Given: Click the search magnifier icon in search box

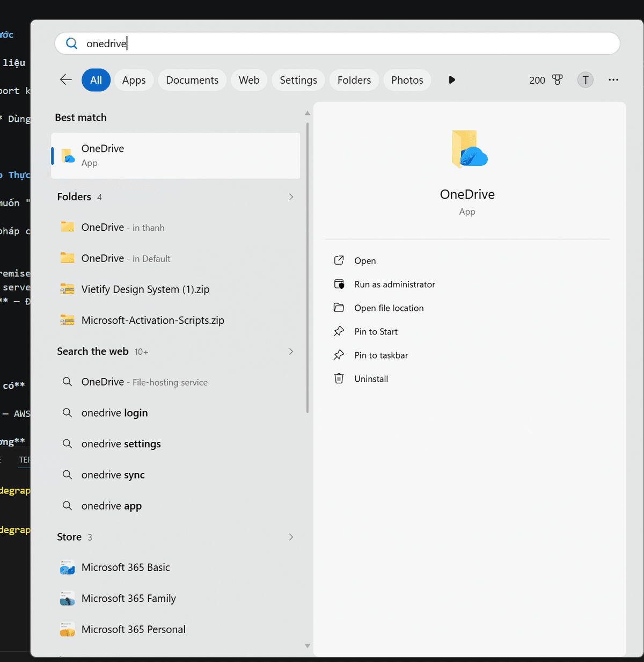Looking at the screenshot, I should coord(71,43).
